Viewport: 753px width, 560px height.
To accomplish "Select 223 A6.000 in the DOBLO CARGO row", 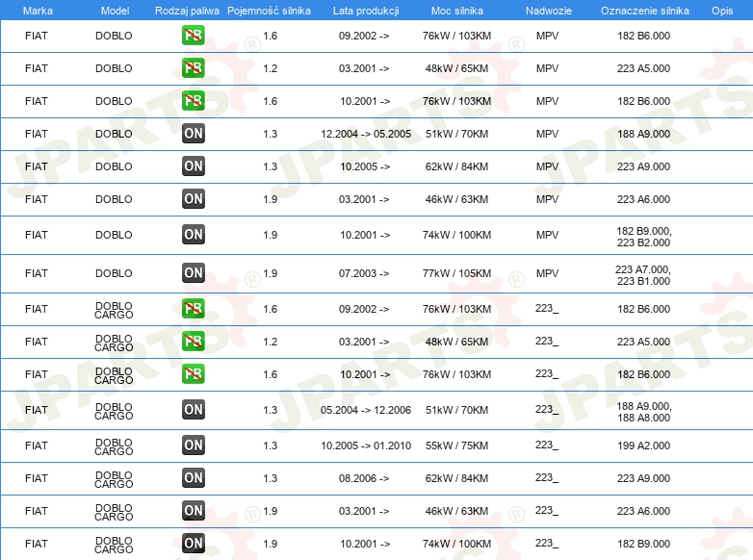I will [x=643, y=511].
